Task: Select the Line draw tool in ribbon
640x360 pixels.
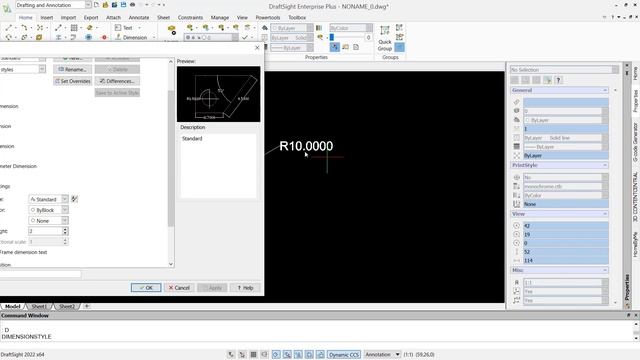Action: (x=9, y=28)
